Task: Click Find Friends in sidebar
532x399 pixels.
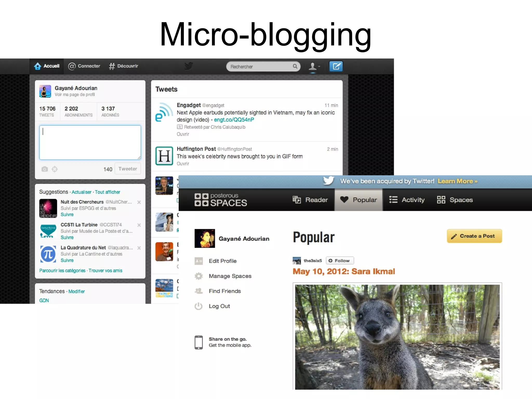Action: pyautogui.click(x=218, y=291)
